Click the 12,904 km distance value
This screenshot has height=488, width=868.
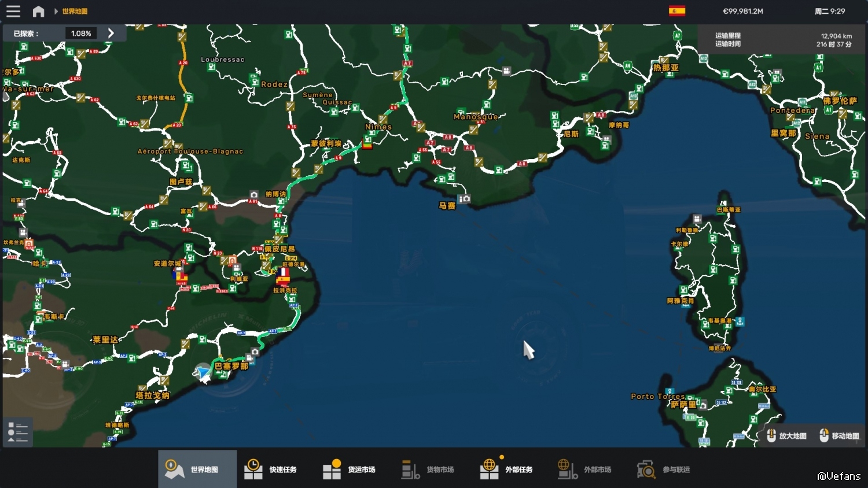coord(836,36)
